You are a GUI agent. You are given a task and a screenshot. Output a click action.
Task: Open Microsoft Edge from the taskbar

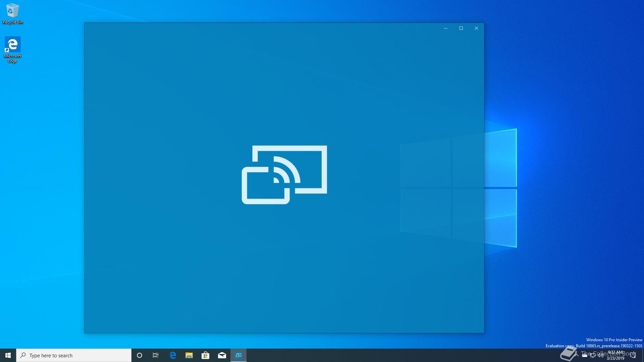tap(173, 355)
